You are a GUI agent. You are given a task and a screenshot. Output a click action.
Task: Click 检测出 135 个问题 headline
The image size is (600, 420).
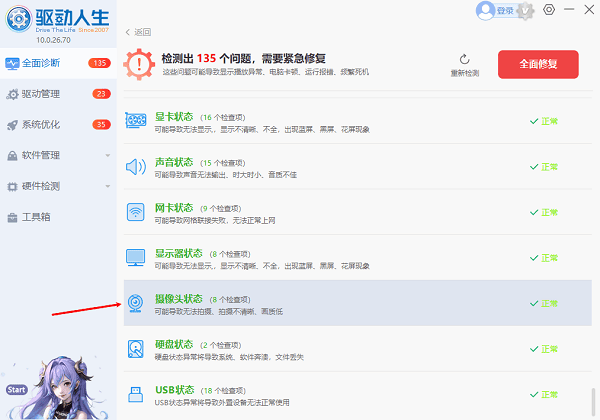(243, 59)
